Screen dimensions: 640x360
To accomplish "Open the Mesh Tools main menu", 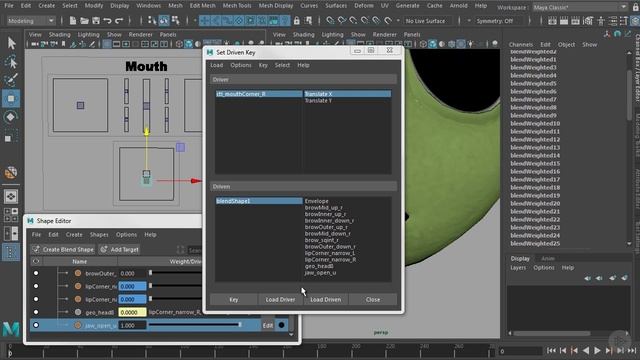I will click(x=237, y=6).
